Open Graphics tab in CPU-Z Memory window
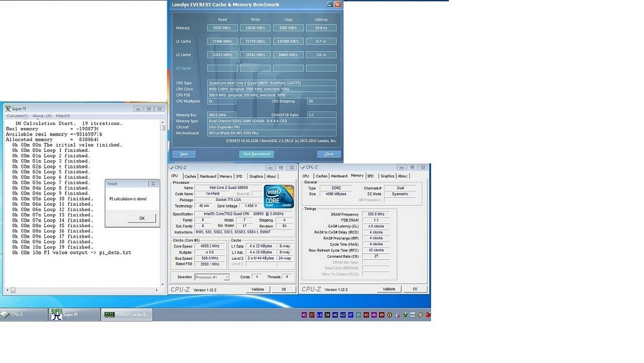Viewport: 644px width, 363px height. tap(387, 176)
